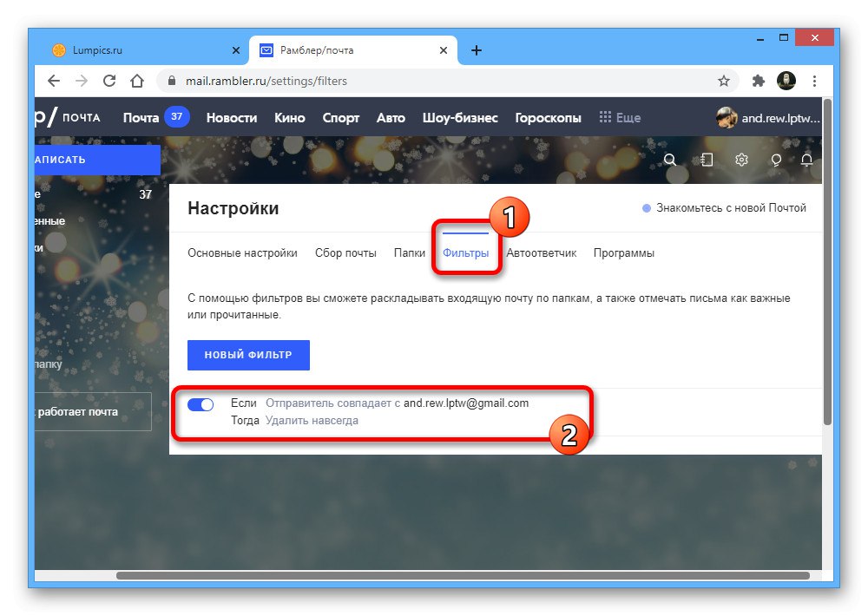Click the lightbulb tips icon
868x616 pixels.
point(776,160)
